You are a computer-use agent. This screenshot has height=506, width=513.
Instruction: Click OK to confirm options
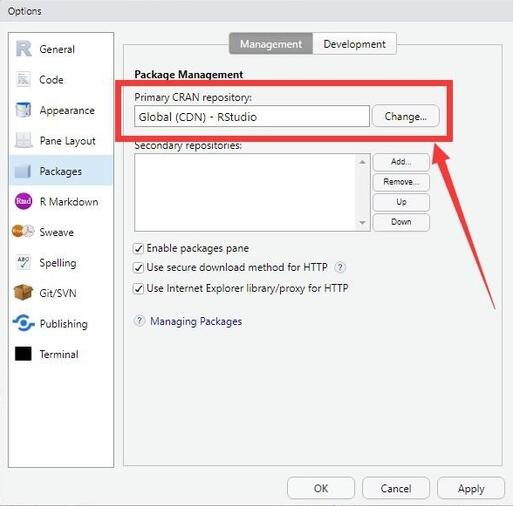point(321,488)
